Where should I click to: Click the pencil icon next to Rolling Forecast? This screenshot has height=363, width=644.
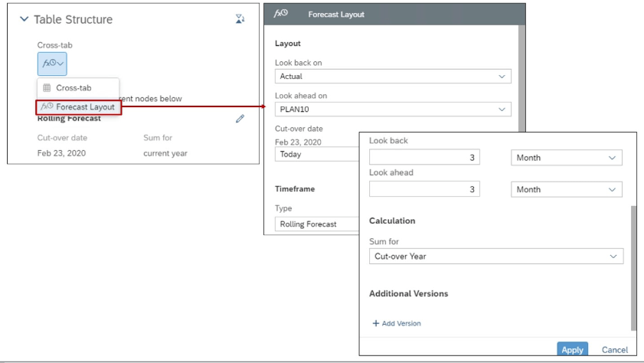[x=240, y=119]
